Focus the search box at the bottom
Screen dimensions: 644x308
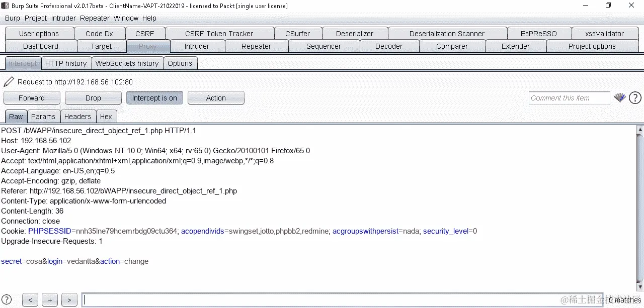342,300
